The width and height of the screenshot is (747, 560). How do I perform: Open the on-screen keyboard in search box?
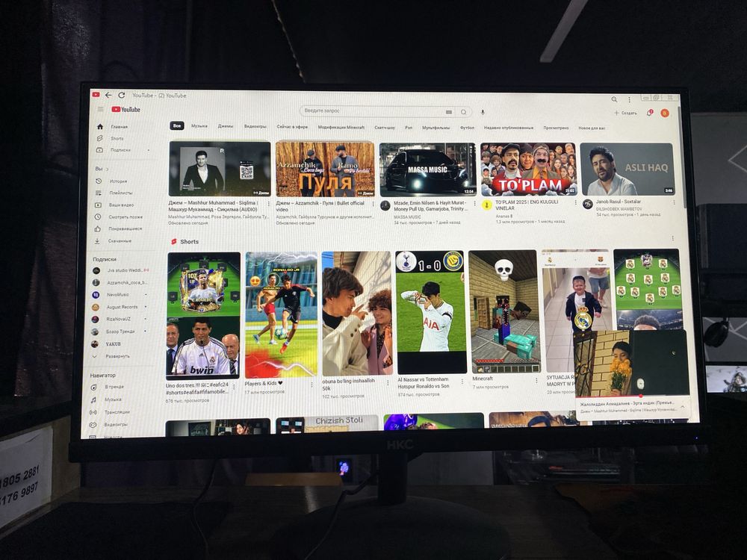[449, 112]
